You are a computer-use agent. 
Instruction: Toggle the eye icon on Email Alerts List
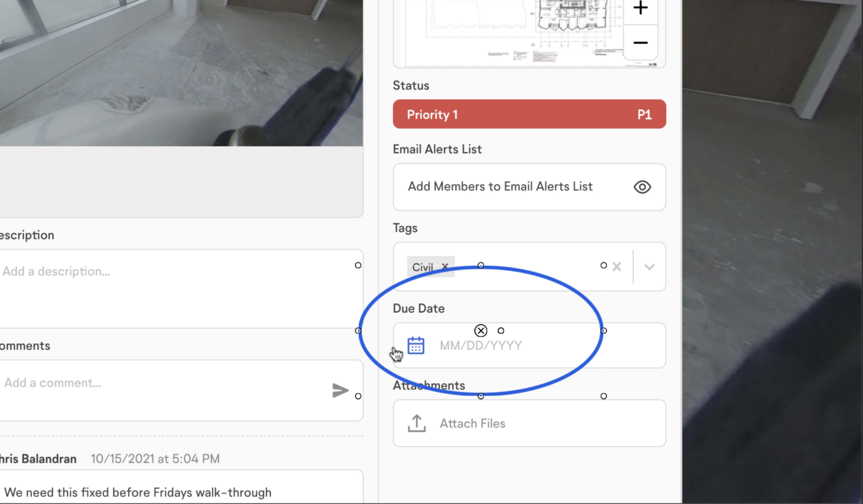[642, 187]
